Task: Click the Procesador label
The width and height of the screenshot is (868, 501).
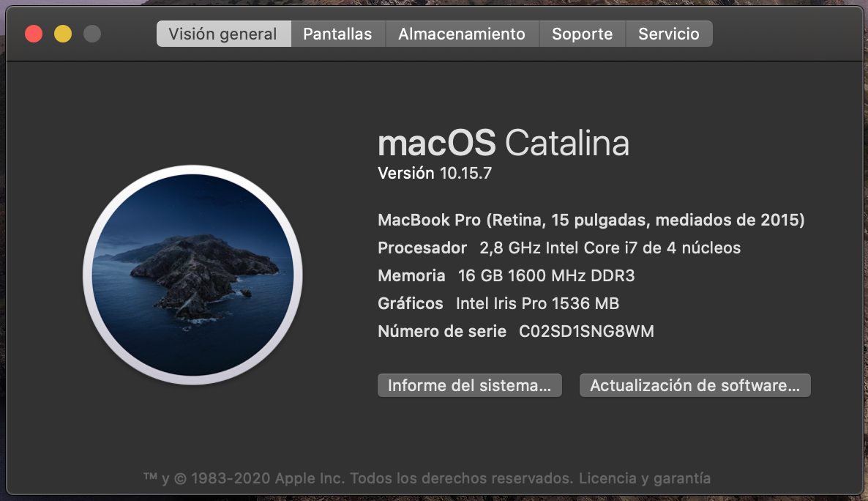Action: 422,248
